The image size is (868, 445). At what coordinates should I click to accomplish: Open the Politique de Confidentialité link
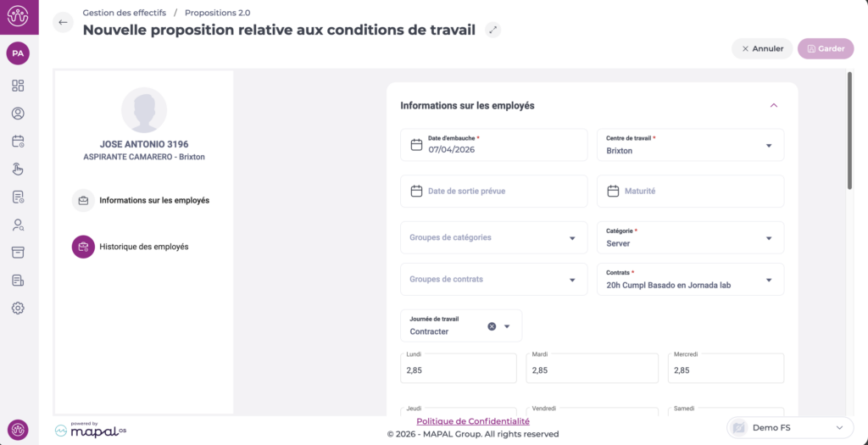click(473, 421)
